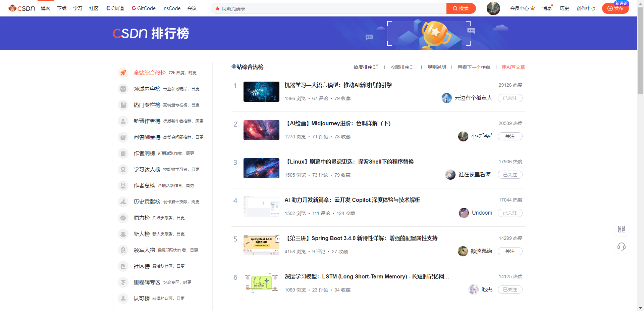This screenshot has height=311, width=644.
Task: Select 热门专栏榜 sidebar icon
Action: [x=123, y=105]
